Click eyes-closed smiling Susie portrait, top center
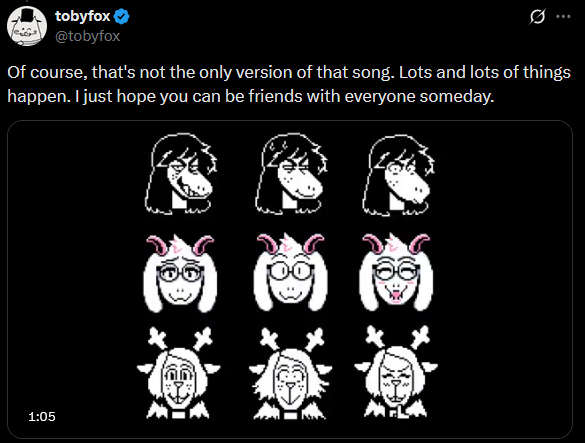This screenshot has width=585, height=443. pyautogui.click(x=291, y=174)
